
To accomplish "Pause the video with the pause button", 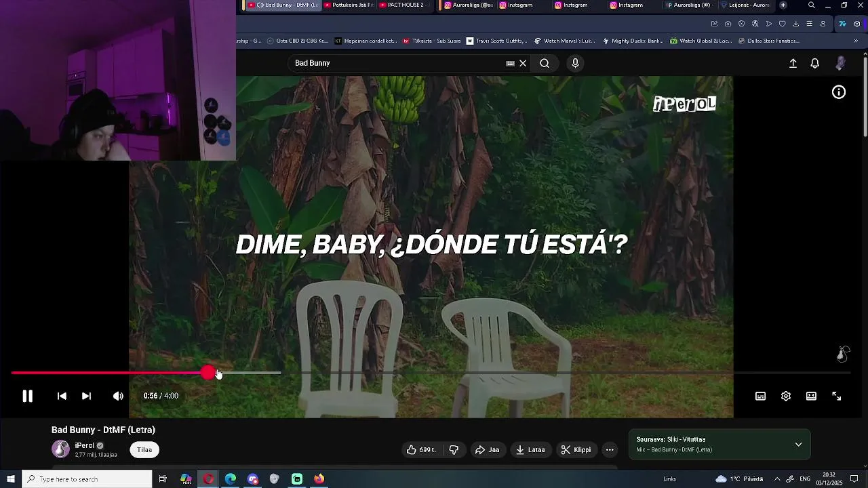I will (28, 396).
